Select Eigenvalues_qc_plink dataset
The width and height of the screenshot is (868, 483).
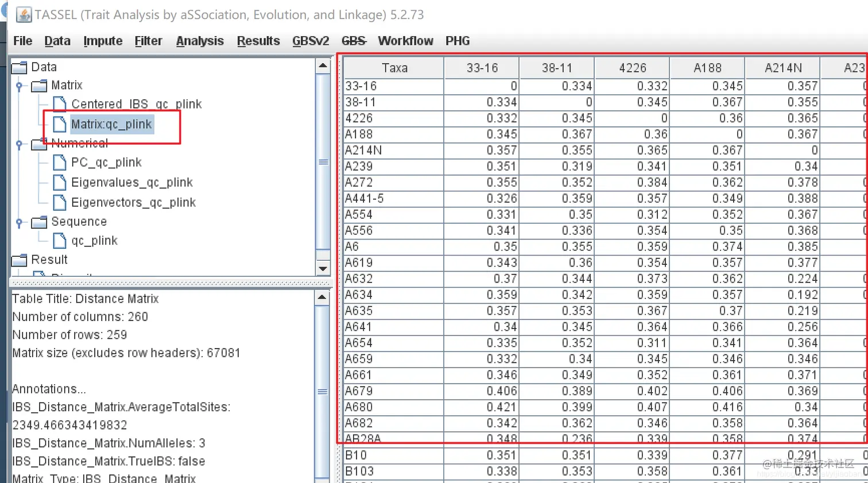(131, 183)
